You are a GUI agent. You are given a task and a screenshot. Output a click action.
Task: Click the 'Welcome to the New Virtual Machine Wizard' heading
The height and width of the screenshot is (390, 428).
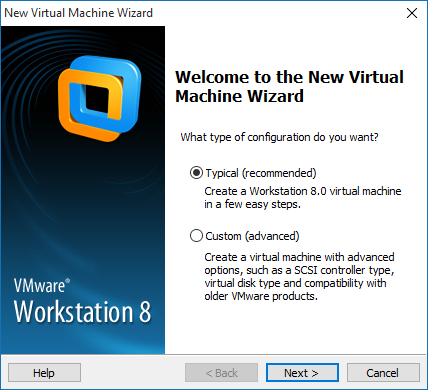(289, 87)
